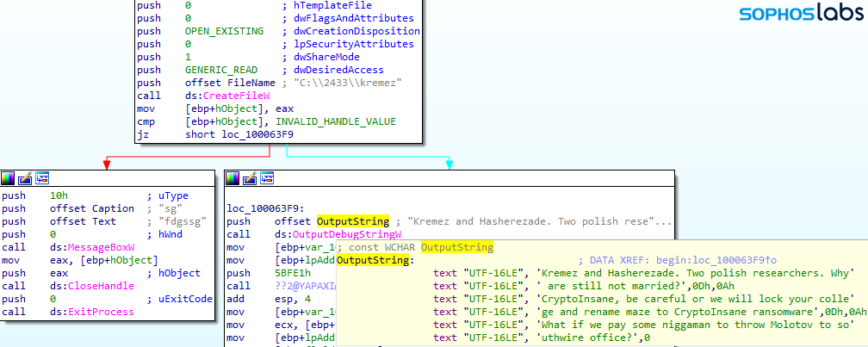Image resolution: width=868 pixels, height=347 pixels.
Task: Open node color palette in loc_100063F9 block
Action: [232, 178]
